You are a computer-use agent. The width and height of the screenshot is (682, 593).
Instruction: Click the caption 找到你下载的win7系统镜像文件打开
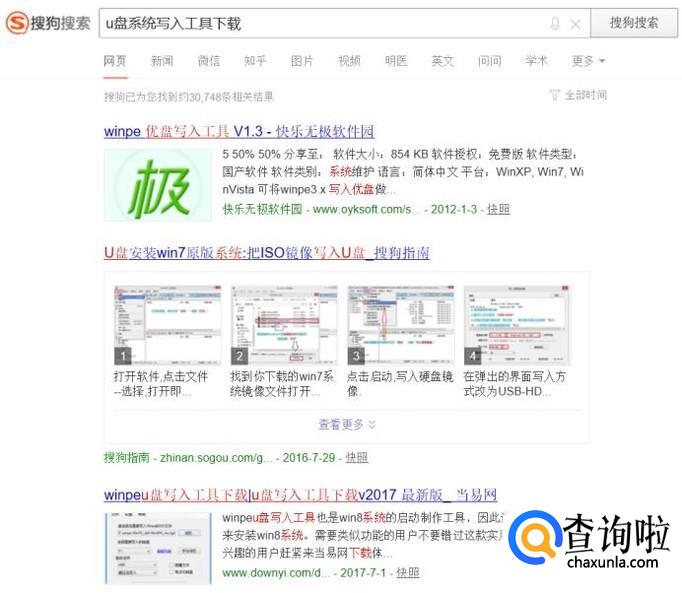(282, 384)
